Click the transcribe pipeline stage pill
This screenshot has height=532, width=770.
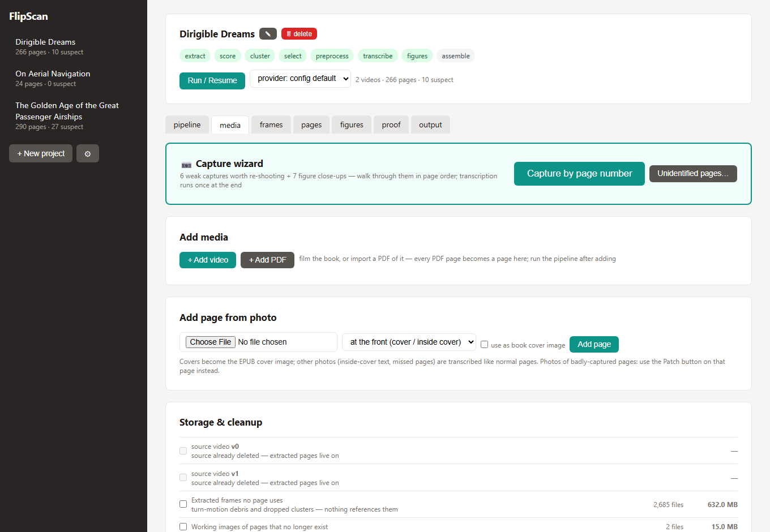pos(378,55)
